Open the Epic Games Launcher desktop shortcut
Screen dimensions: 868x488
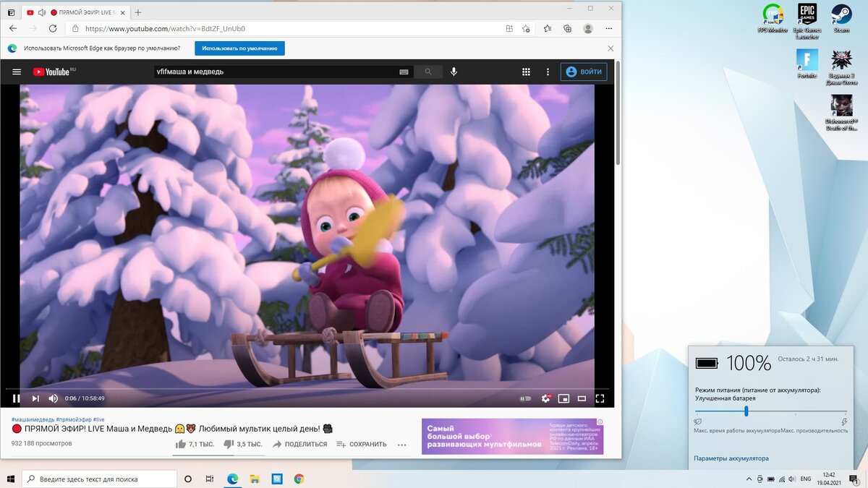tap(807, 21)
